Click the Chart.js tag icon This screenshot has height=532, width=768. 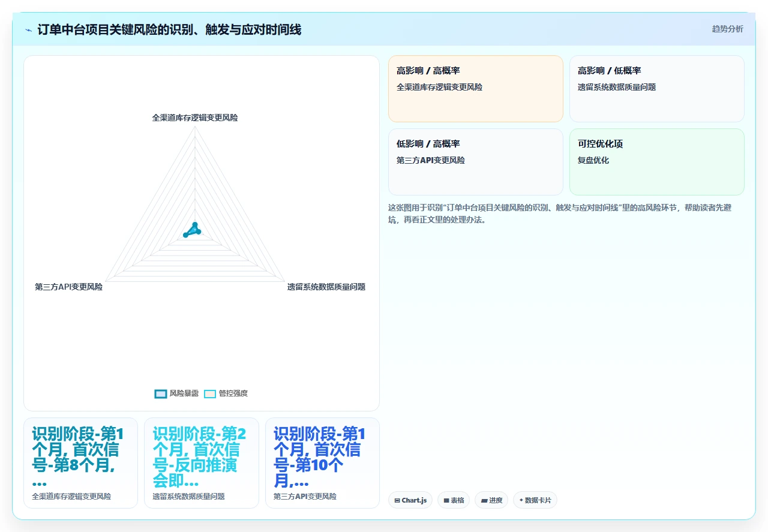pyautogui.click(x=397, y=500)
